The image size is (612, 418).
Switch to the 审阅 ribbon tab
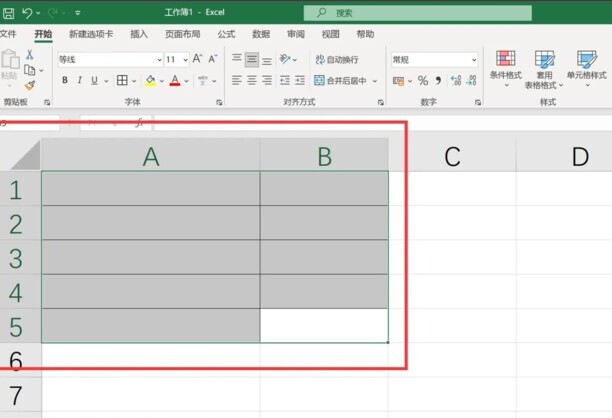[x=296, y=34]
